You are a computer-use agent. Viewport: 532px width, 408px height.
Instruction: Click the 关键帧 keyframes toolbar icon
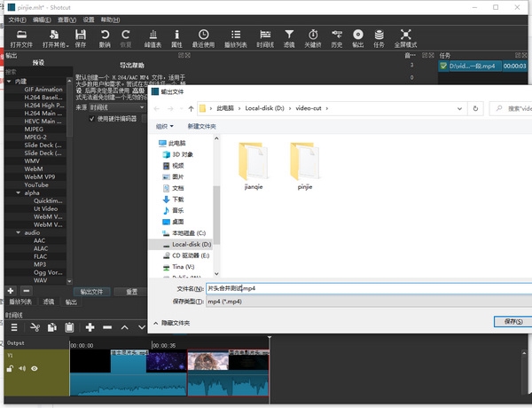pyautogui.click(x=313, y=37)
